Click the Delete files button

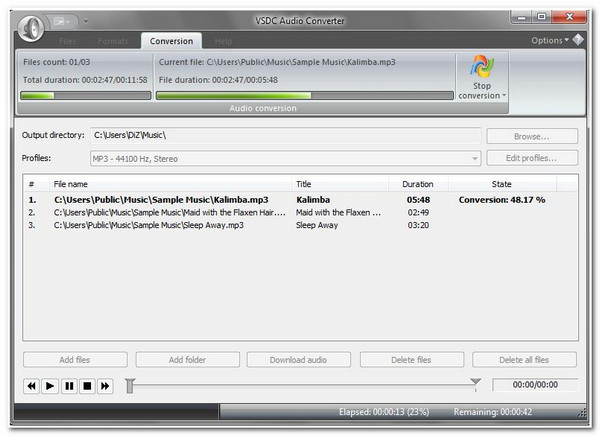pyautogui.click(x=412, y=360)
